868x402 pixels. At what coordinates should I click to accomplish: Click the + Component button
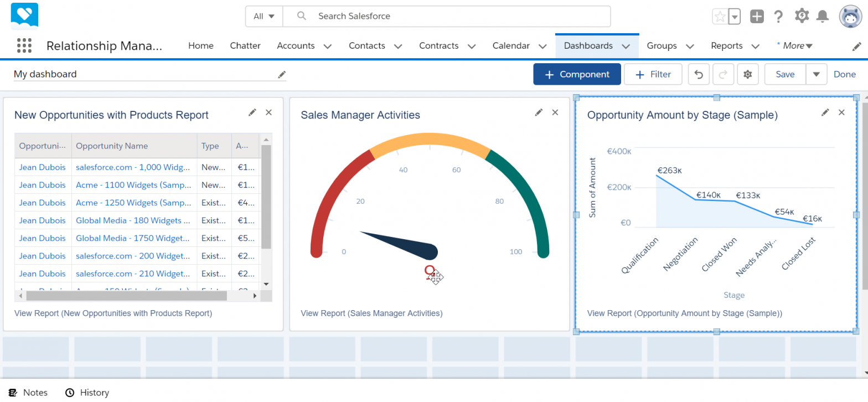[x=577, y=74]
